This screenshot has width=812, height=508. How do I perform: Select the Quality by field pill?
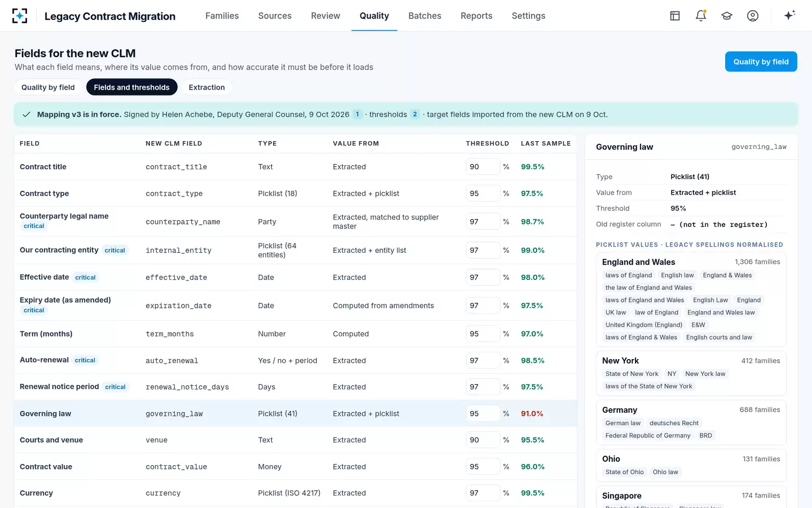[x=48, y=87]
